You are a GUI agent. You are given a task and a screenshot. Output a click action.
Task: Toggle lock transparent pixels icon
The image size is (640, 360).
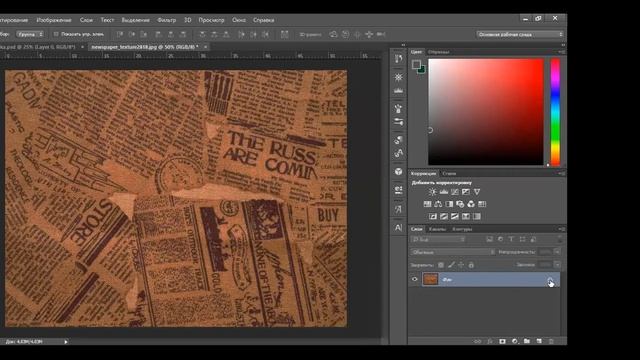[441, 265]
